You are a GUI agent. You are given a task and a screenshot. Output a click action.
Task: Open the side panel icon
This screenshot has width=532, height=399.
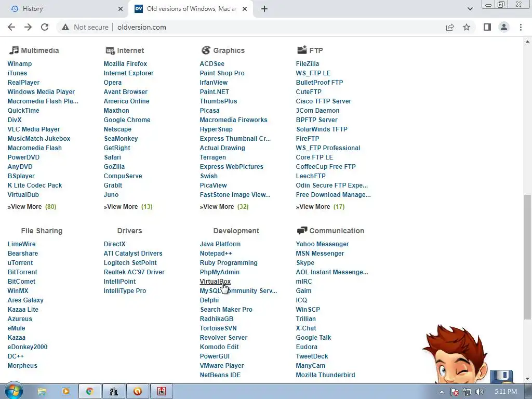487,27
